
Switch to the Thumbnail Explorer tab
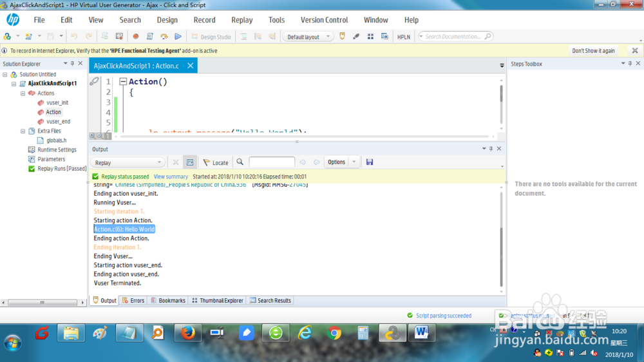[x=218, y=301]
